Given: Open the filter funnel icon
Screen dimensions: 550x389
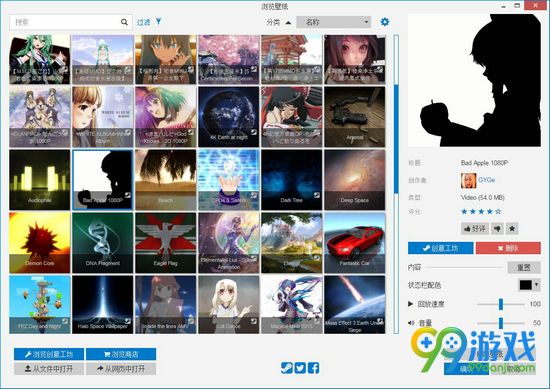Looking at the screenshot, I should click(159, 22).
